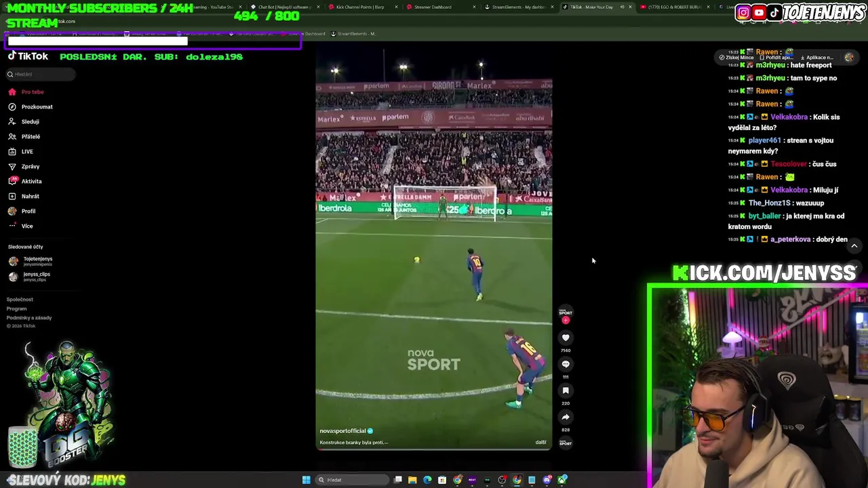
Task: Open Discord from the taskbar
Action: pos(547,480)
